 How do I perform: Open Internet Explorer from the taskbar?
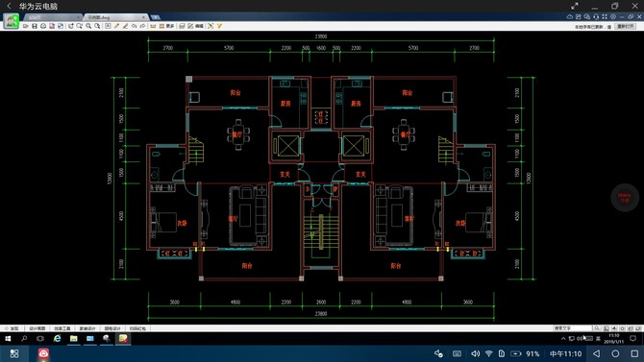point(57,338)
